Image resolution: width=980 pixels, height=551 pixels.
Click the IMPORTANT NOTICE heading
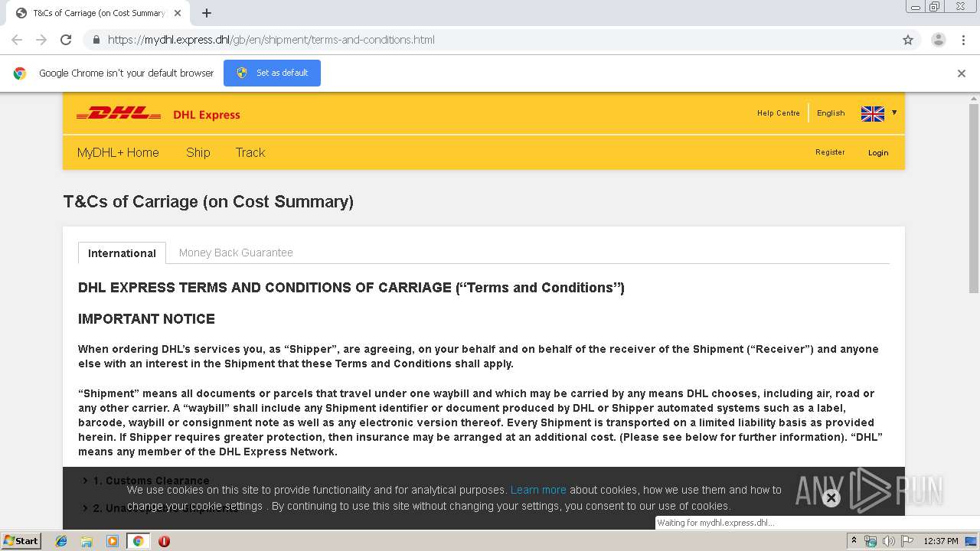146,319
